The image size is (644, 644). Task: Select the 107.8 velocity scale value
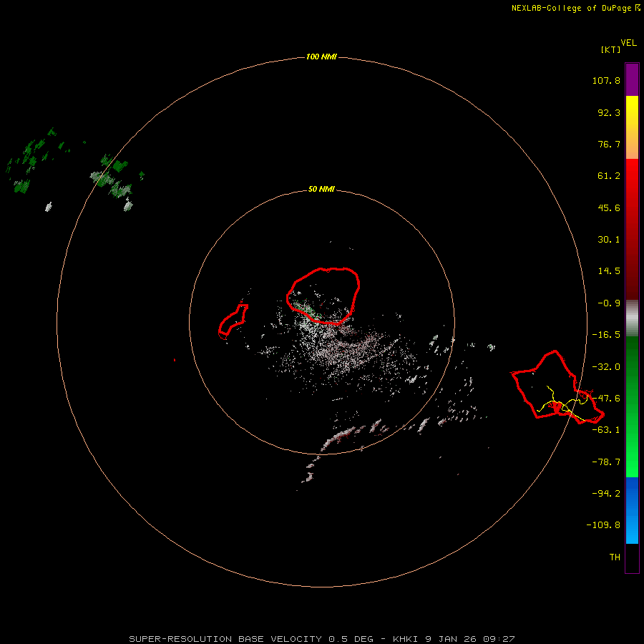(x=606, y=80)
